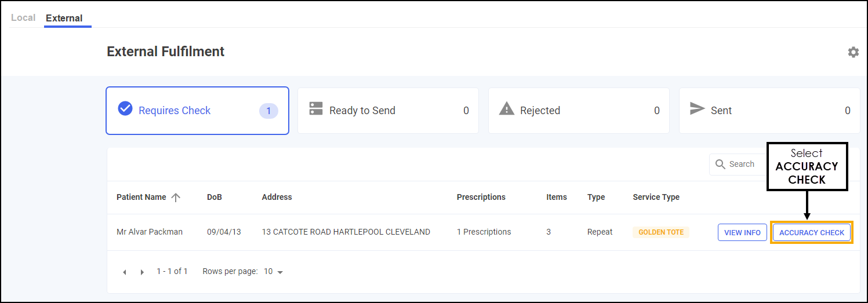Select the Mr Alvar Packman row
This screenshot has width=868, height=303.
point(483,232)
